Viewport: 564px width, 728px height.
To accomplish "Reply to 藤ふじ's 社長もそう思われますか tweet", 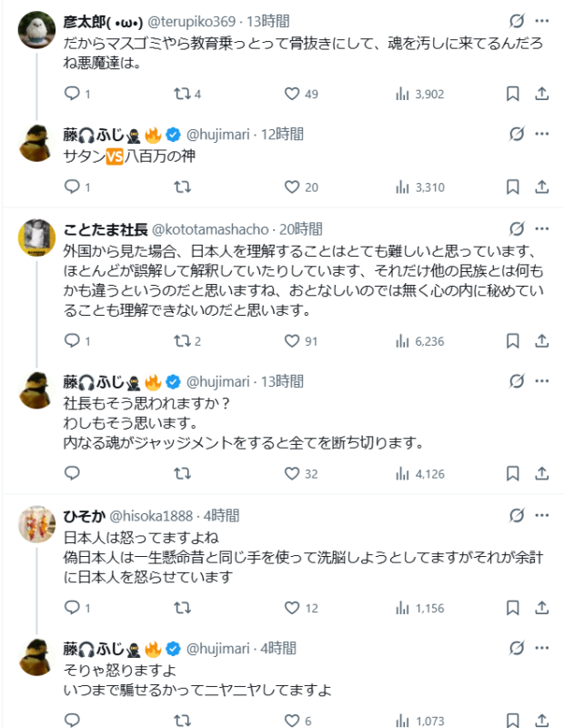I will [73, 473].
